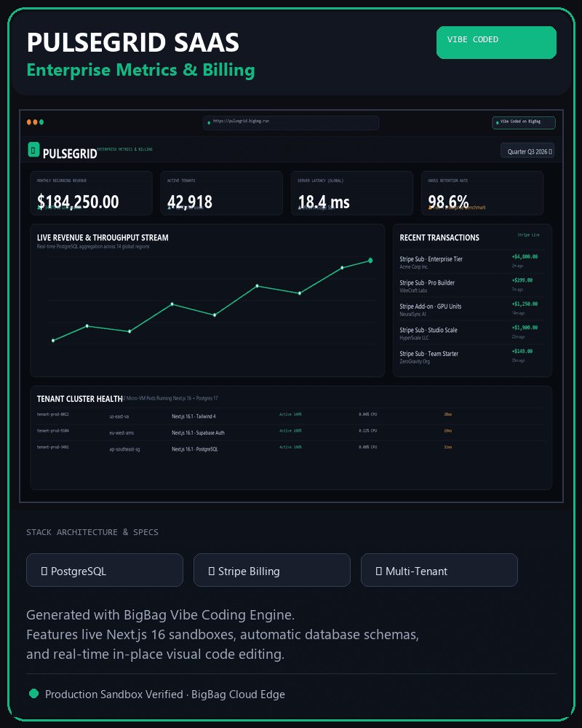Click the Stack Architecture & Specs label
This screenshot has width=582, height=728.
(92, 532)
